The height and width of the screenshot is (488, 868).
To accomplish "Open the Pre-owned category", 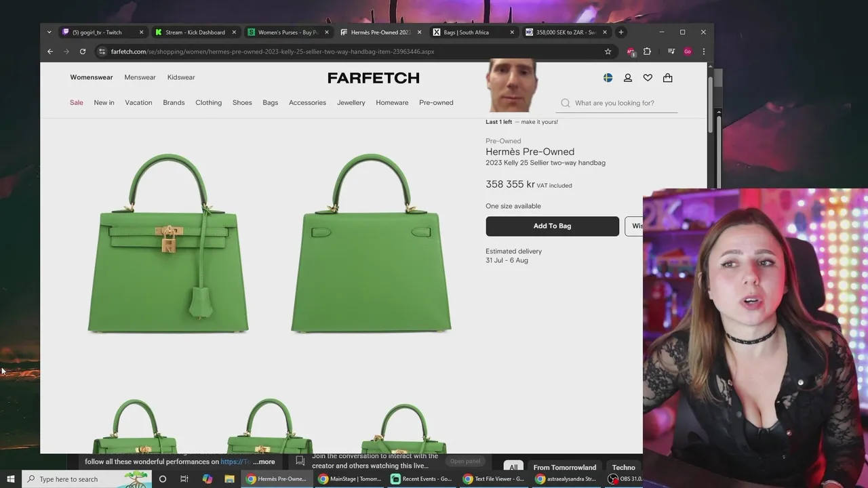I will click(x=436, y=102).
